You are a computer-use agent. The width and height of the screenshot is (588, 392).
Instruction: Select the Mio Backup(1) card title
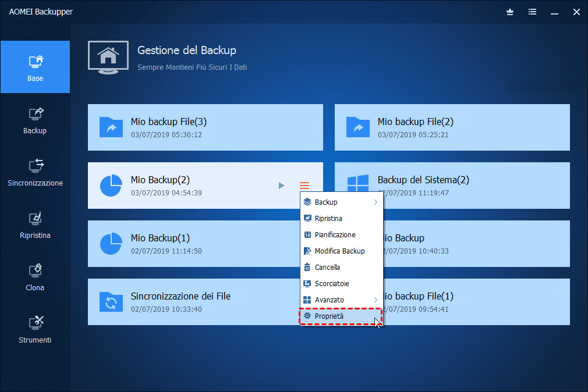(x=160, y=238)
